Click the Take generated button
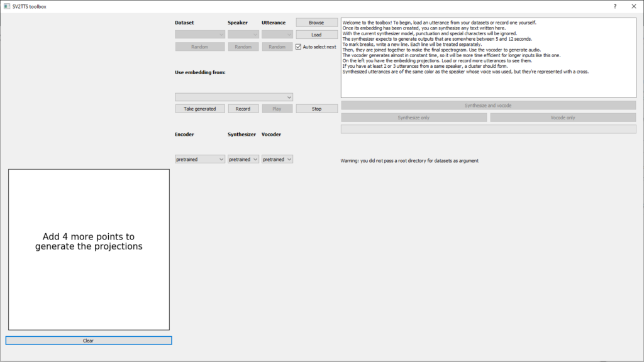644x362 pixels. tap(200, 109)
